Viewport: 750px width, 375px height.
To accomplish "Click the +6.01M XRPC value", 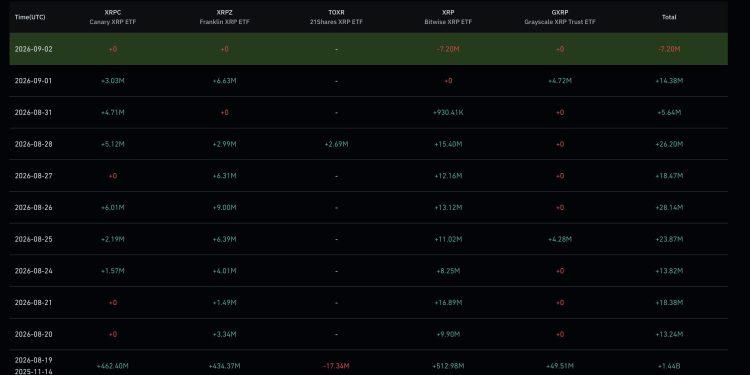I will 112,208.
